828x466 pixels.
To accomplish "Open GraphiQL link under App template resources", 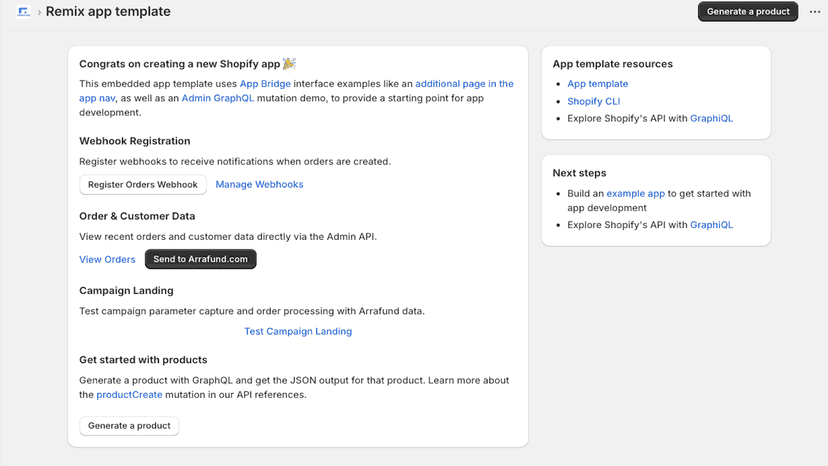I will pyautogui.click(x=711, y=118).
